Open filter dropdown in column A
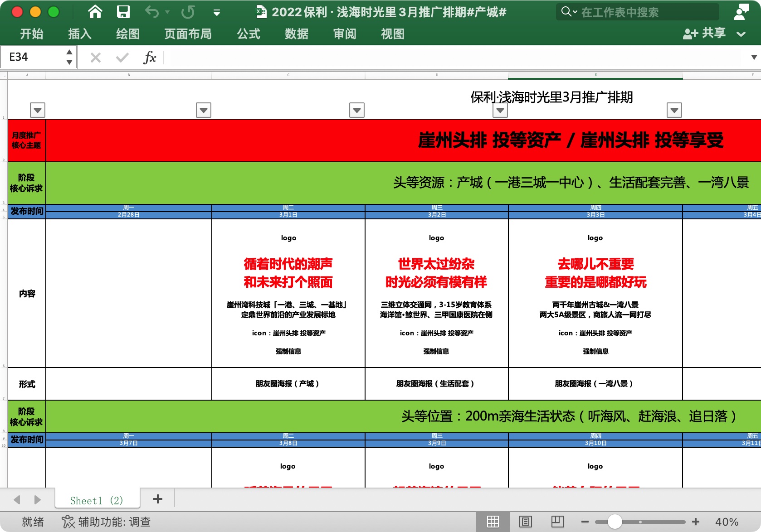 tap(38, 110)
